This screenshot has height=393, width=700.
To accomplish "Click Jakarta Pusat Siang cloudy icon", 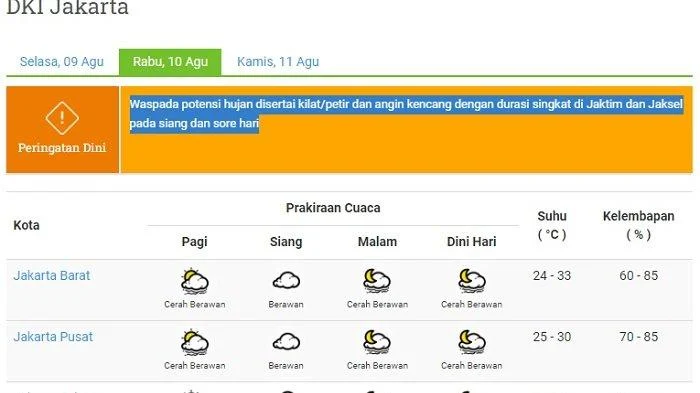I will tap(286, 342).
